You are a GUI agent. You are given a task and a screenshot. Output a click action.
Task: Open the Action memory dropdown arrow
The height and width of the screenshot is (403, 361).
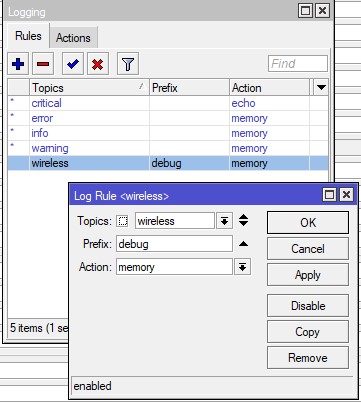242,267
